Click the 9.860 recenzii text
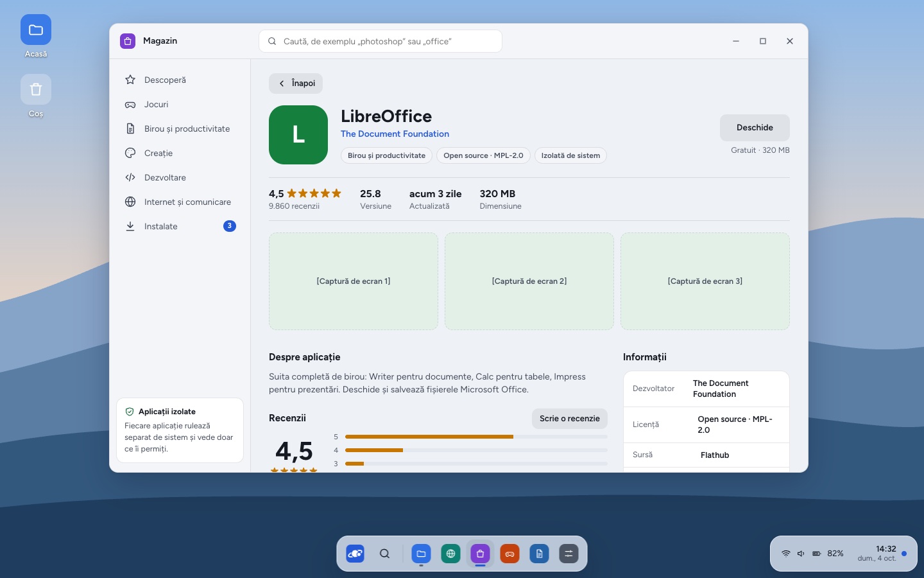The image size is (924, 578). (x=294, y=206)
